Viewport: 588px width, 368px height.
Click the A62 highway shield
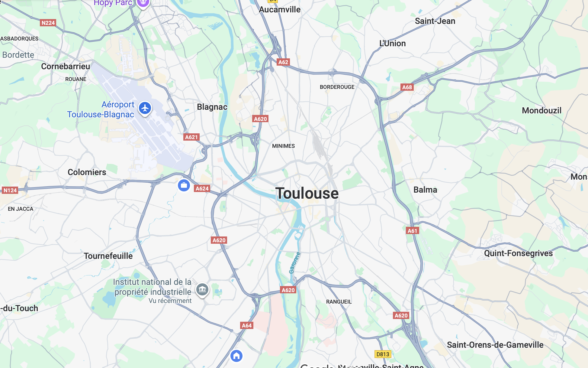click(x=283, y=62)
